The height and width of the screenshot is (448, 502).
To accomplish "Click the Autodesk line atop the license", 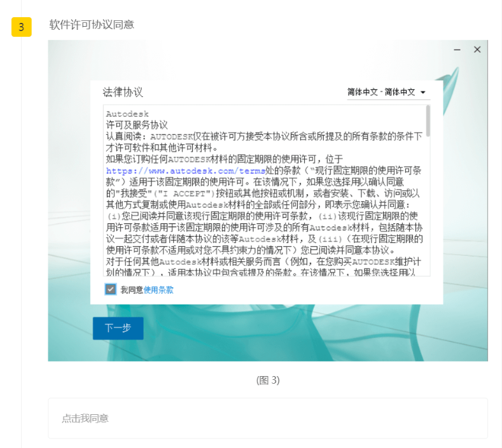I will point(127,114).
